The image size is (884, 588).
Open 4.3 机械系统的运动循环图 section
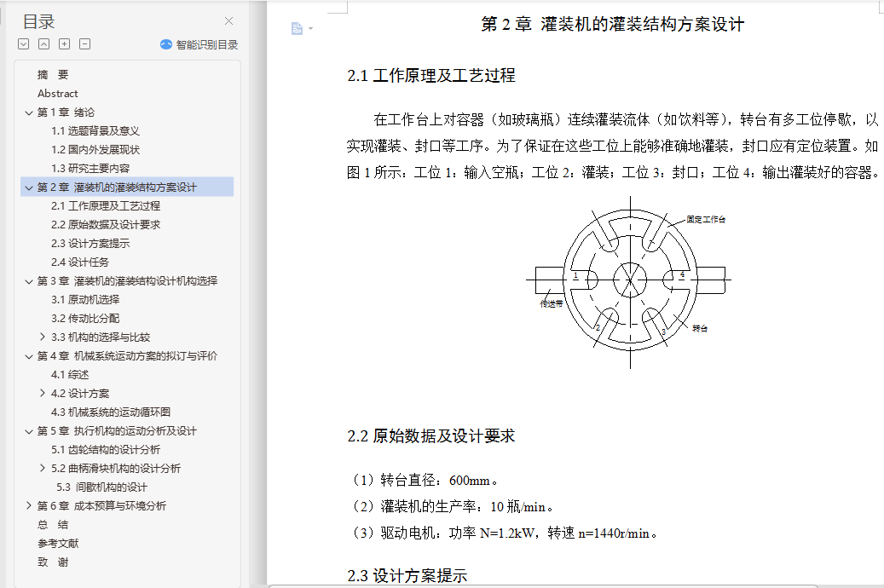point(111,412)
